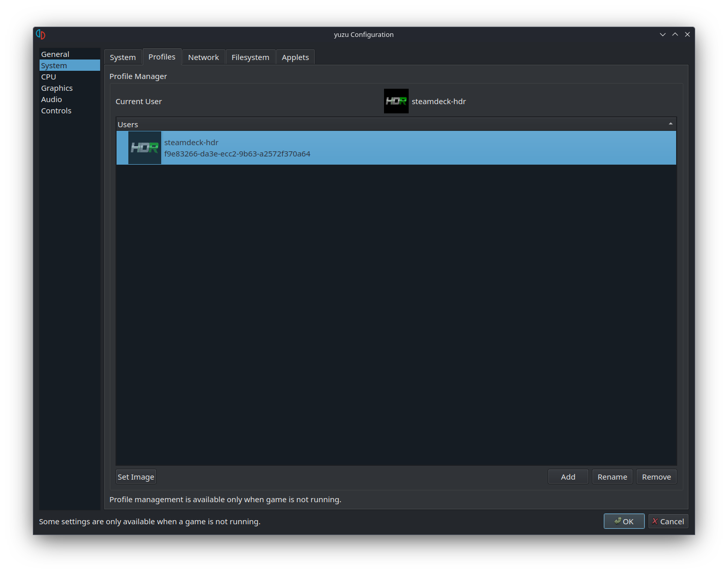Viewport: 728px width, 574px height.
Task: Select System in the left sidebar
Action: point(70,65)
